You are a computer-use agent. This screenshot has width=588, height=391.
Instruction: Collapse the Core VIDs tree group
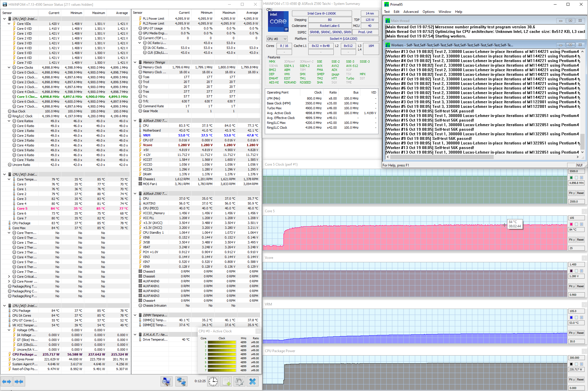click(x=9, y=24)
